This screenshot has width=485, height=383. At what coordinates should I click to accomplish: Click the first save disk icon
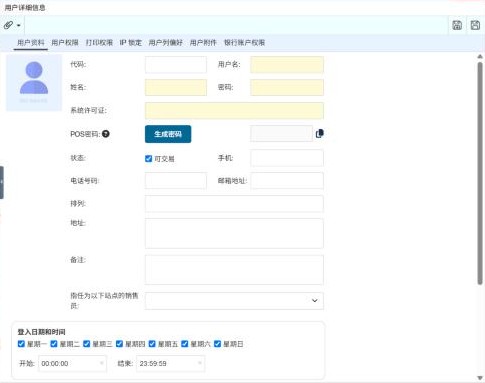(x=457, y=25)
